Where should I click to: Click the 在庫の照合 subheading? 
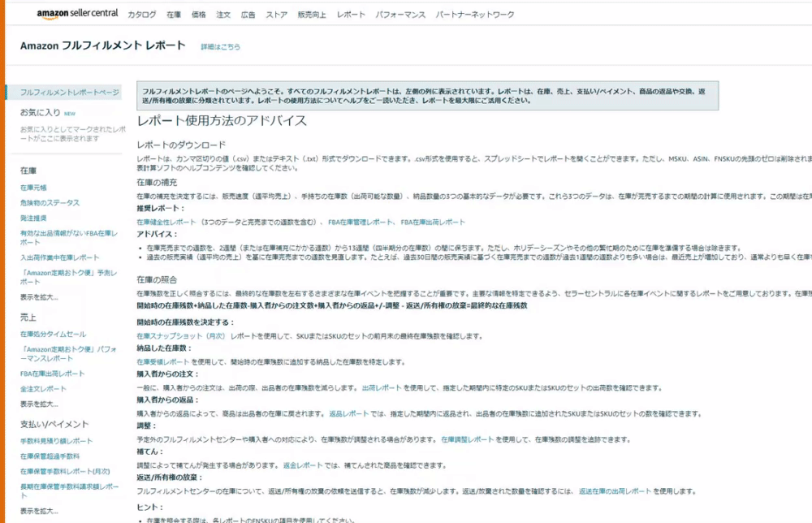click(x=157, y=279)
